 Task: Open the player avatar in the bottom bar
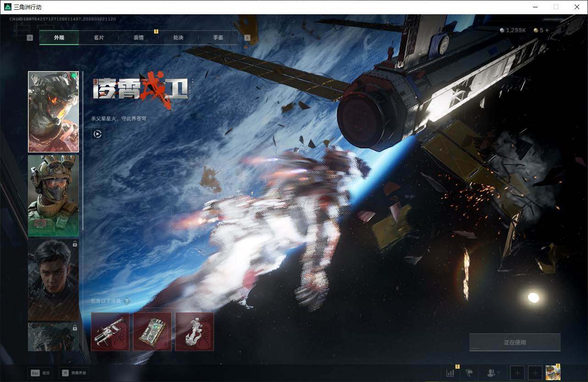tap(553, 373)
